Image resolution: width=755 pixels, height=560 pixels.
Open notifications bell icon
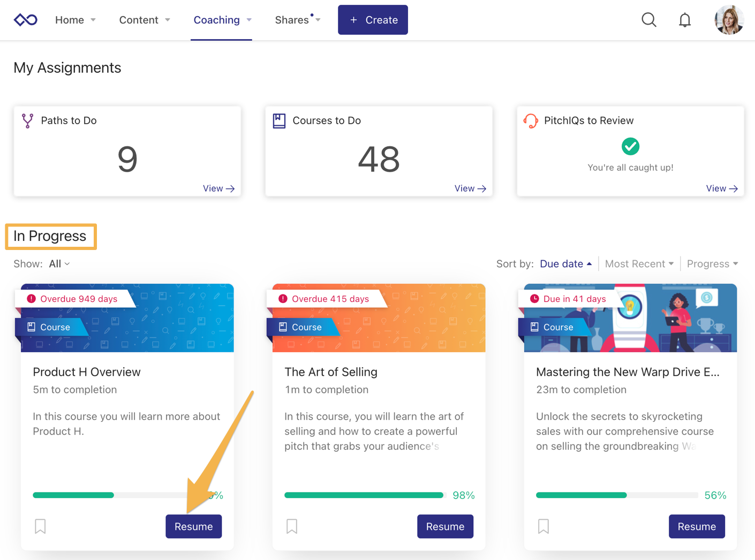tap(684, 20)
